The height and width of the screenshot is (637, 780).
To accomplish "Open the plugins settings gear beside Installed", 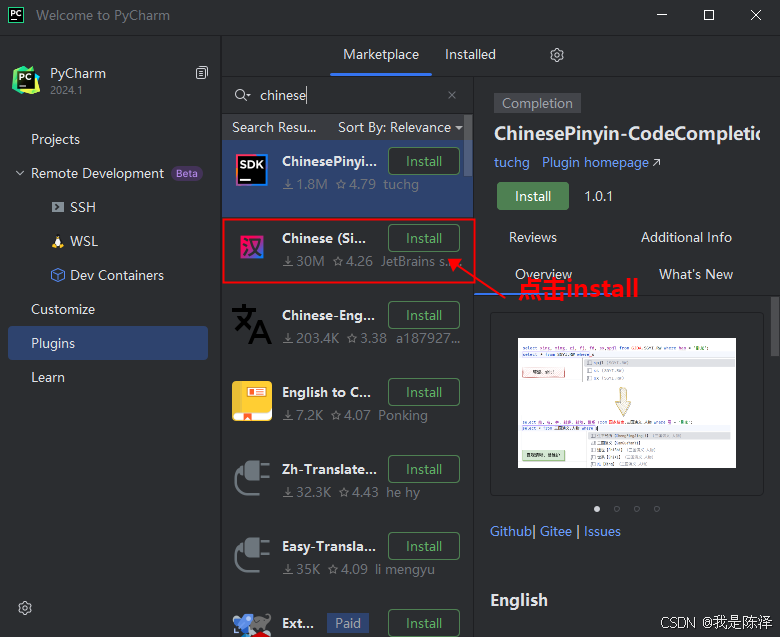I will point(557,55).
